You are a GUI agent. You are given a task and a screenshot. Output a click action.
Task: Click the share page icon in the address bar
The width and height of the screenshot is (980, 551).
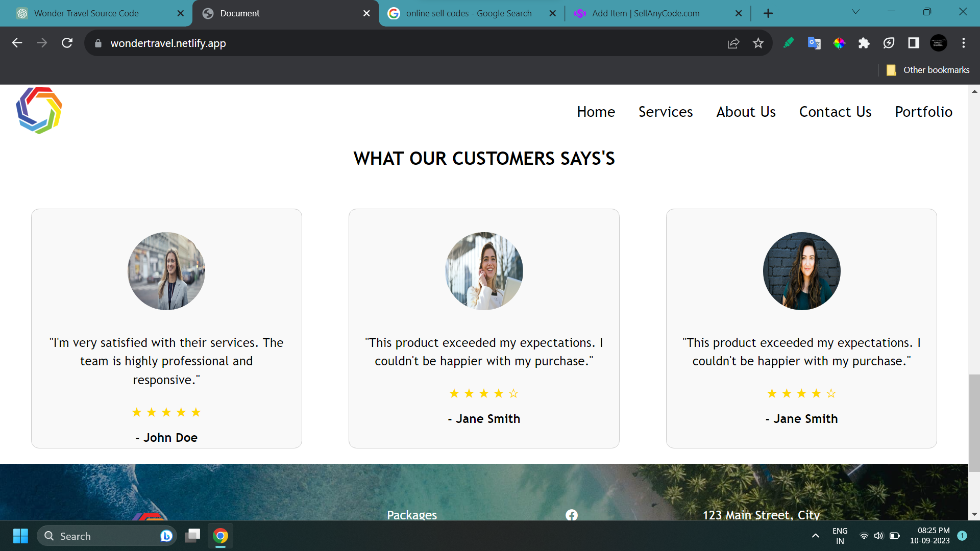coord(733,43)
